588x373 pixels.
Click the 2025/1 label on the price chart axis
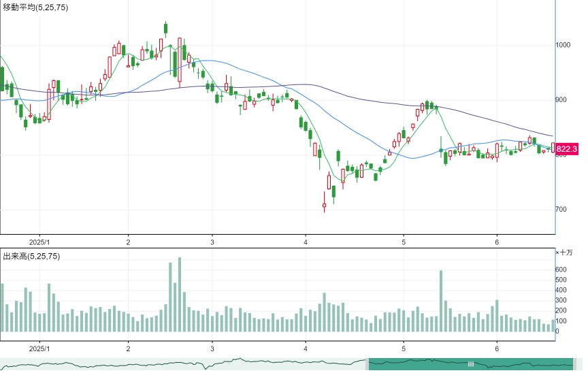click(39, 242)
